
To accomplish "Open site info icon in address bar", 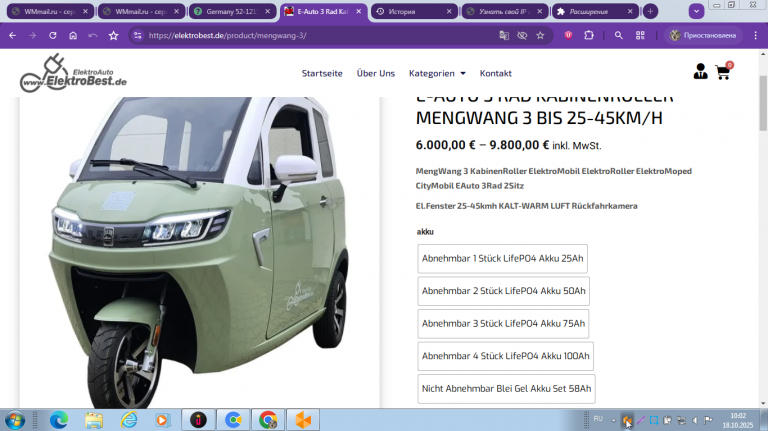I will point(138,35).
